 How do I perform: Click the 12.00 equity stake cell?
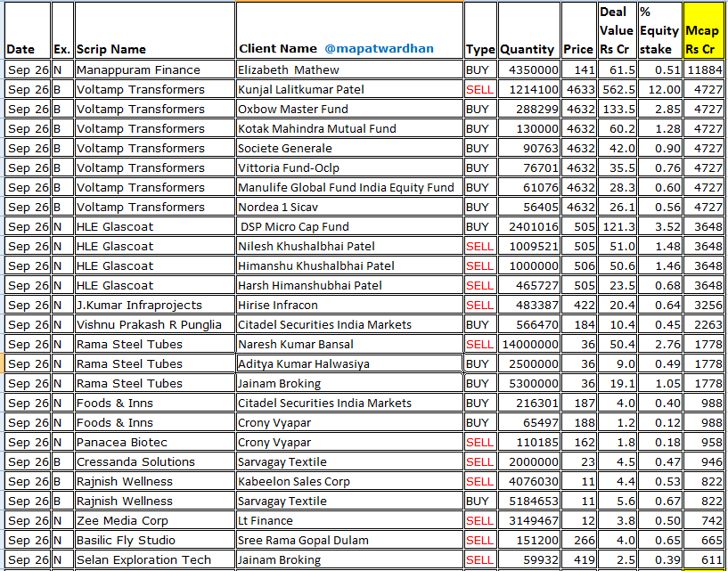click(660, 89)
